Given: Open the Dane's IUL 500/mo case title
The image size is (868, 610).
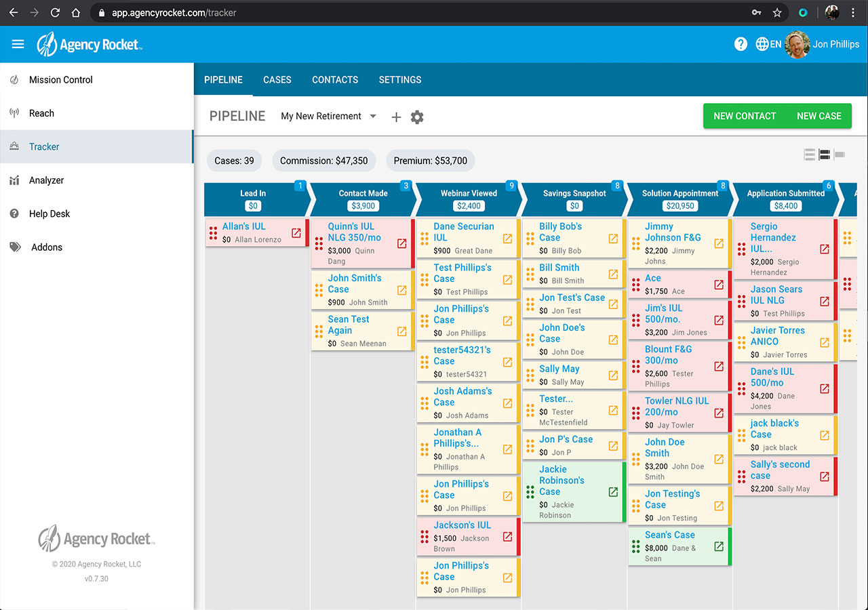Looking at the screenshot, I should pyautogui.click(x=772, y=377).
